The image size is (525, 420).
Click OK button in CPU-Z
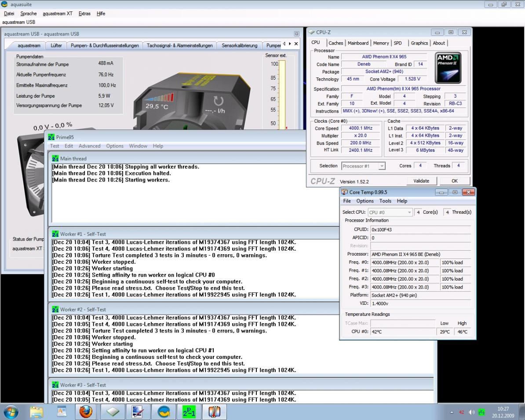(x=454, y=181)
